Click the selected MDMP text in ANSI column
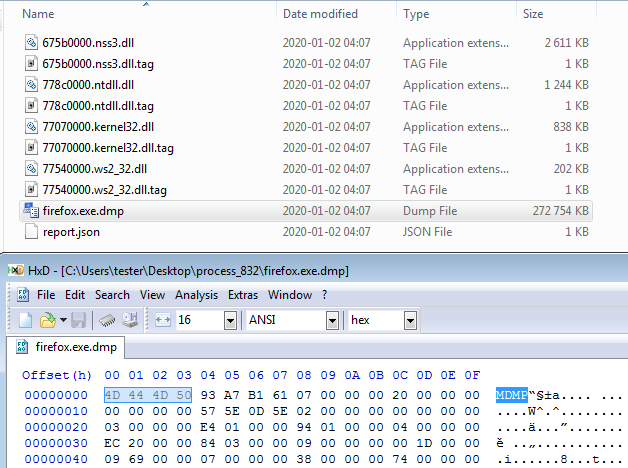This screenshot has height=468, width=628. [511, 395]
